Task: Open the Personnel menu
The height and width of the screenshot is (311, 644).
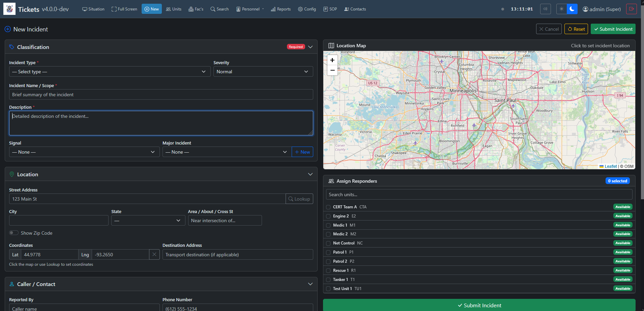Action: (250, 9)
